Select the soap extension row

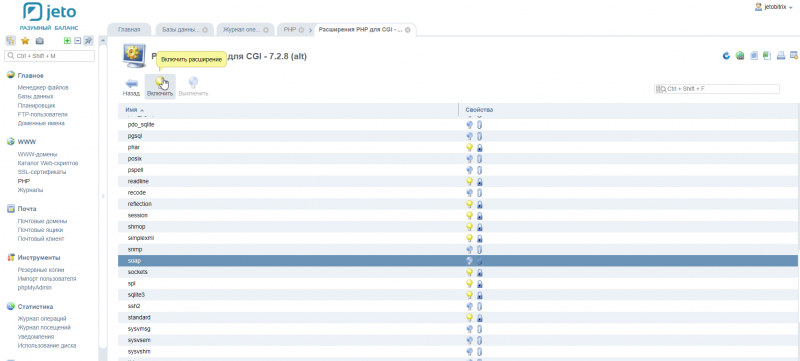coord(458,261)
